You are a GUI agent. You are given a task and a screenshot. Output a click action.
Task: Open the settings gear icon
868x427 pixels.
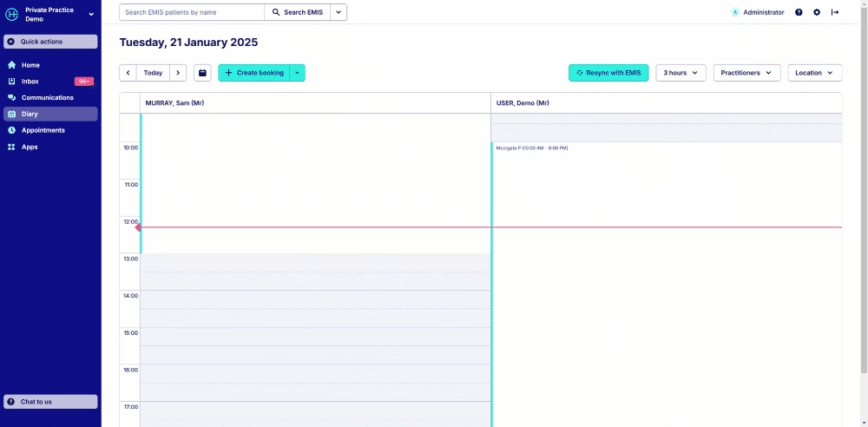(817, 12)
